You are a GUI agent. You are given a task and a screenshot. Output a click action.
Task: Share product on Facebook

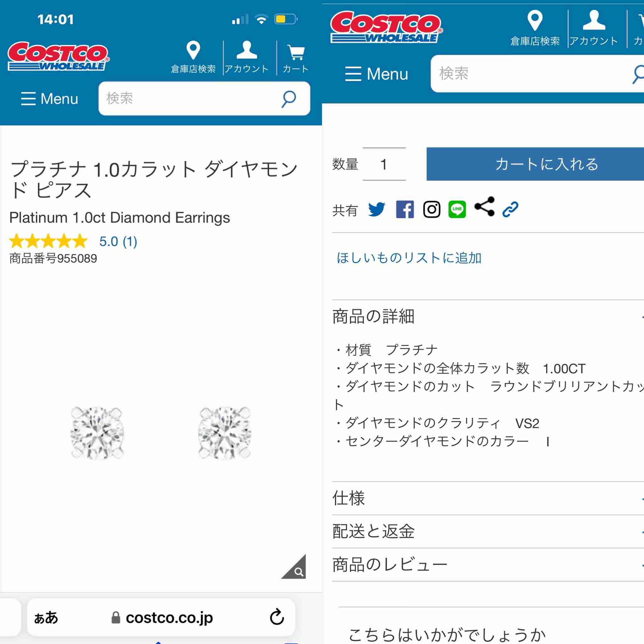[x=405, y=209]
